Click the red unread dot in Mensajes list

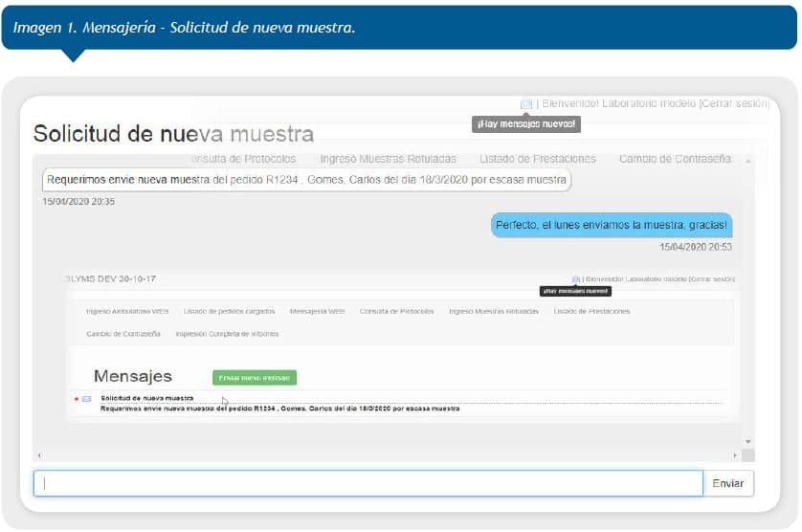pyautogui.click(x=76, y=398)
